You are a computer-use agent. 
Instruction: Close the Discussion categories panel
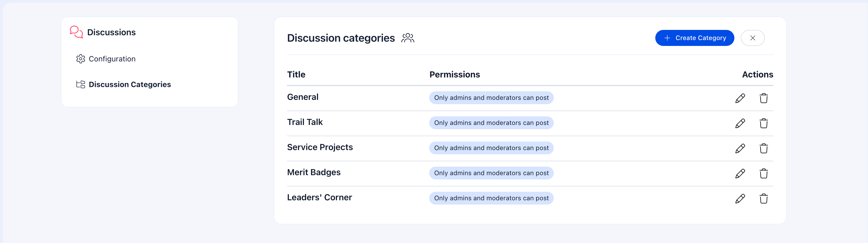[x=753, y=38]
